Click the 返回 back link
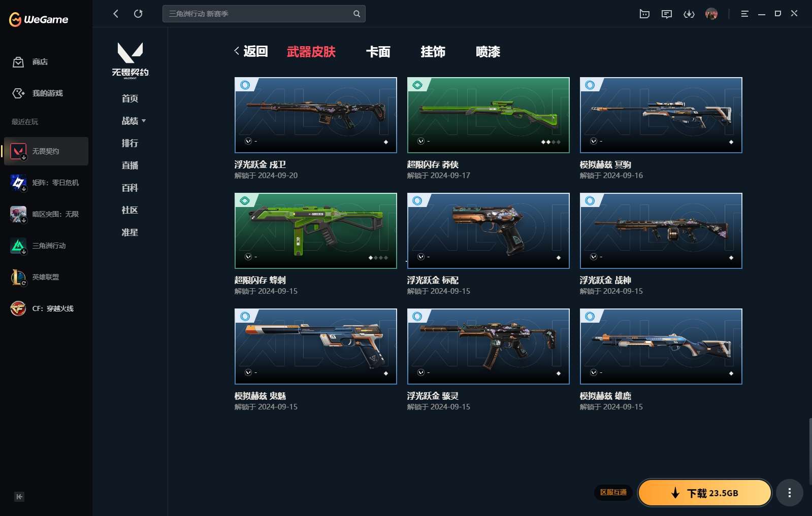Image resolution: width=812 pixels, height=516 pixels. click(x=251, y=51)
